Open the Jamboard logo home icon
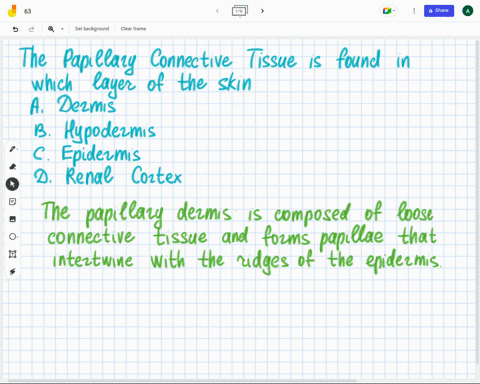Screen dimensions: 480x384 [12, 11]
